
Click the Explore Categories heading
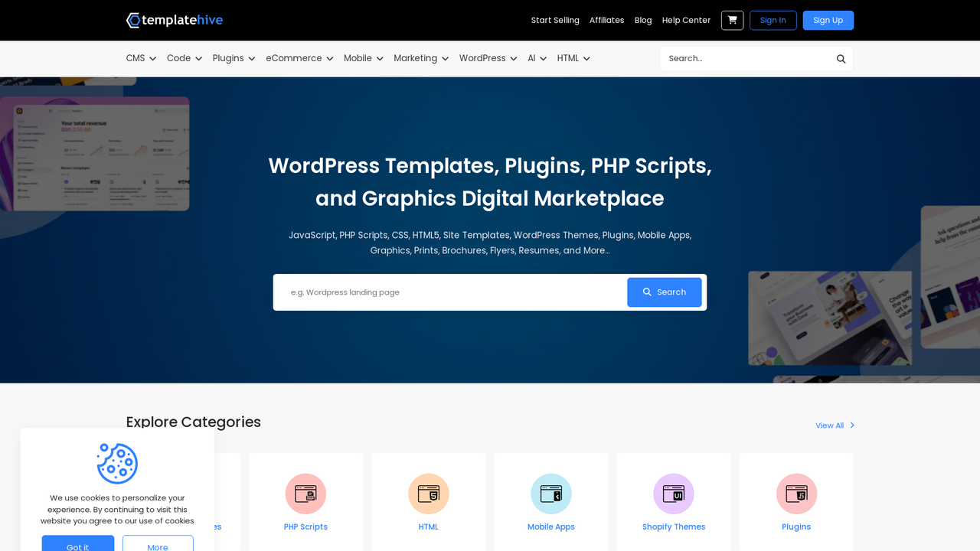[x=194, y=422]
